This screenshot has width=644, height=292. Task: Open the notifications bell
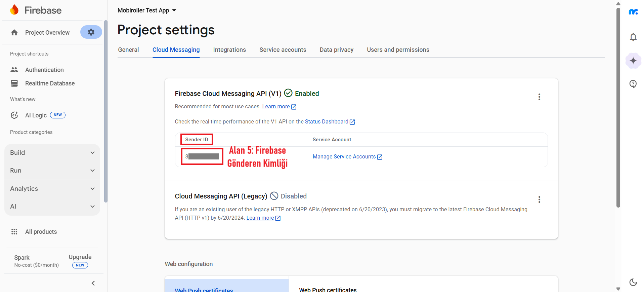tap(633, 37)
